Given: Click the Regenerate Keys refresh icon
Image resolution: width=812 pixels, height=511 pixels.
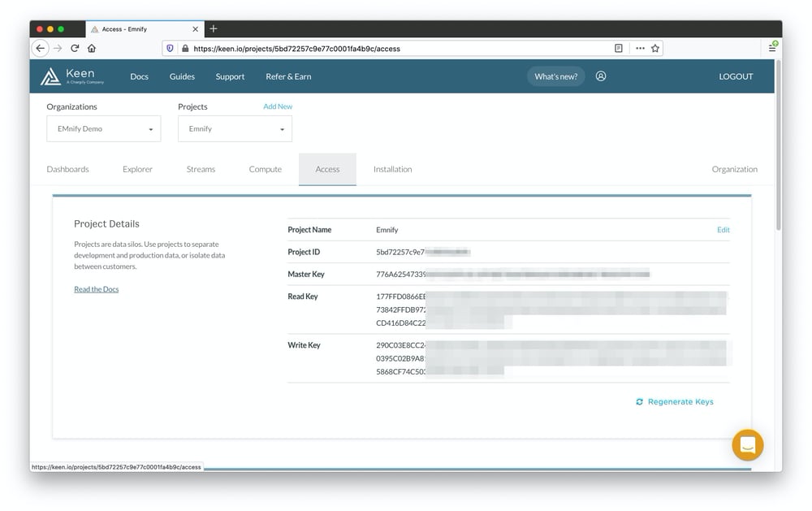Looking at the screenshot, I should click(x=640, y=401).
